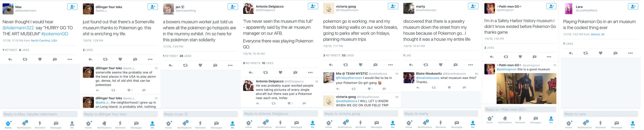The width and height of the screenshot is (644, 130).
Task: Click the "Reply to marty" text field
Action: 441,114
